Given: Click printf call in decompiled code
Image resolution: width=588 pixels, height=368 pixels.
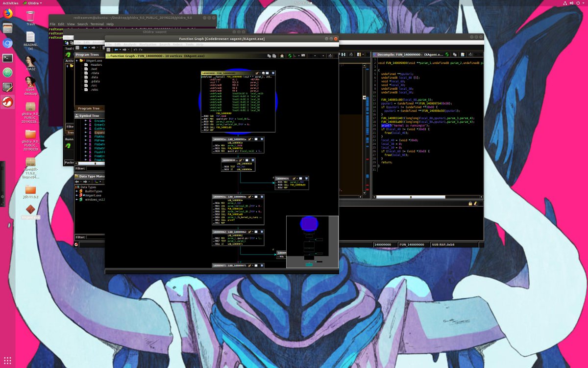Looking at the screenshot, I should point(386,126).
